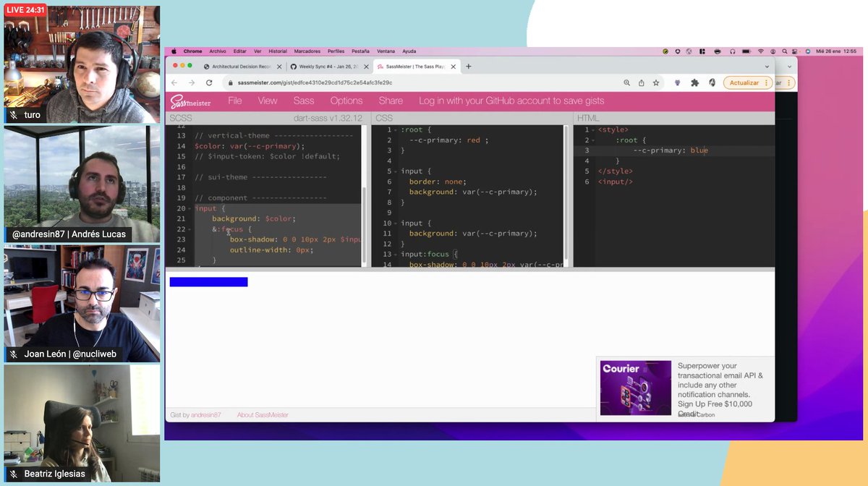Open a new browser tab with plus
Image resolution: width=868 pixels, height=486 pixels.
pos(469,67)
